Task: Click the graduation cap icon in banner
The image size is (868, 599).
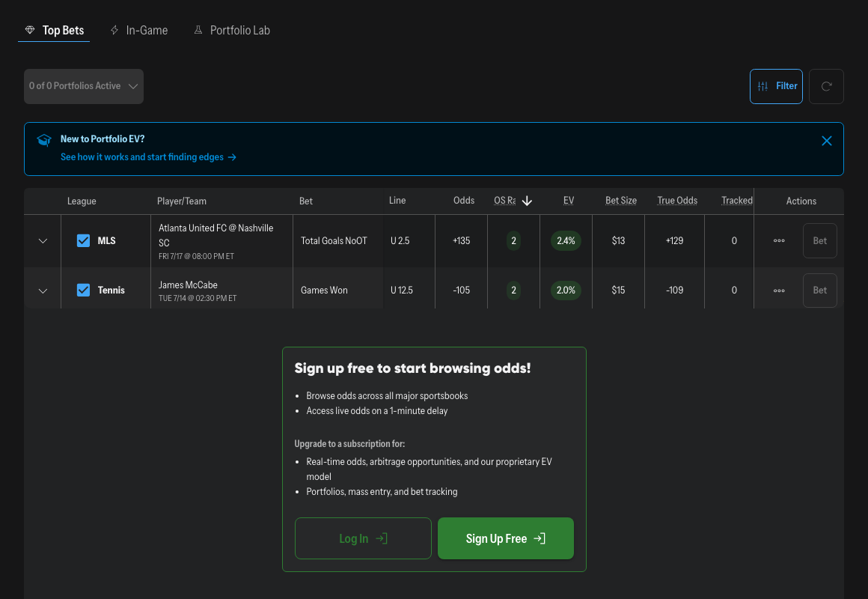Action: click(x=43, y=139)
